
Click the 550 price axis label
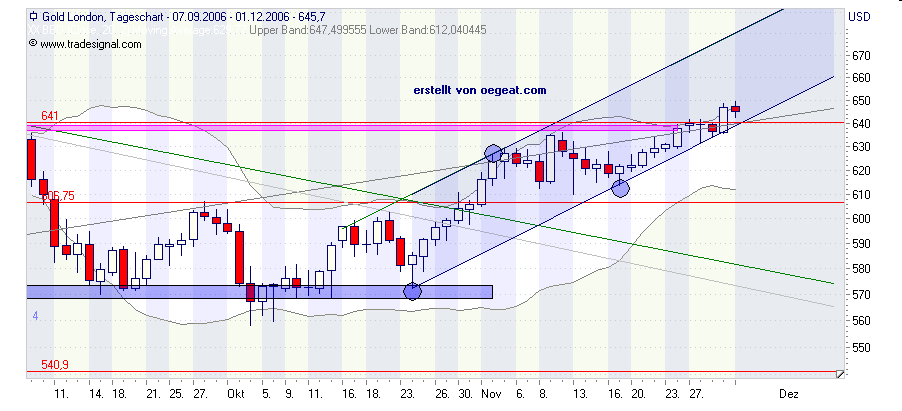coord(862,348)
